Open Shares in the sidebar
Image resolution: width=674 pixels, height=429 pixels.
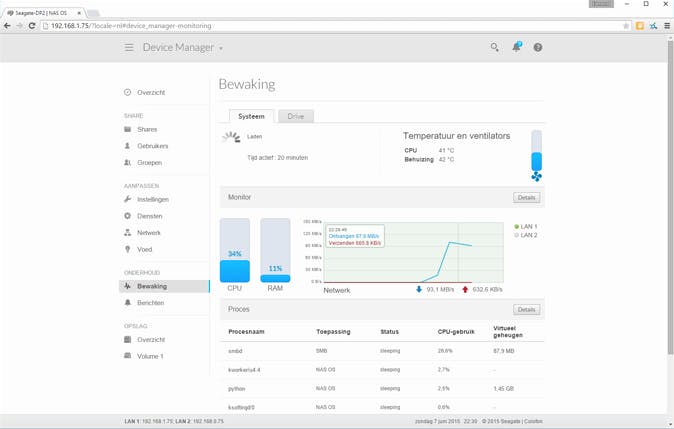(x=147, y=129)
